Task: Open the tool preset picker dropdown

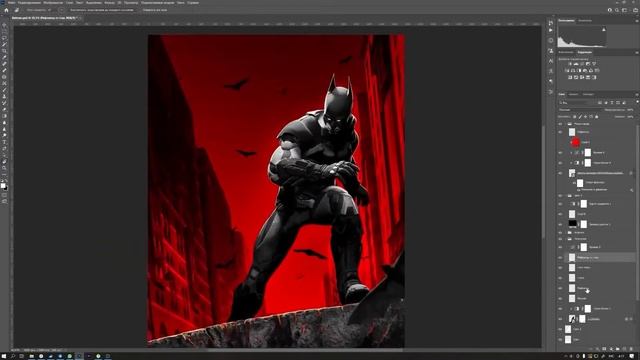Action: click(17, 10)
